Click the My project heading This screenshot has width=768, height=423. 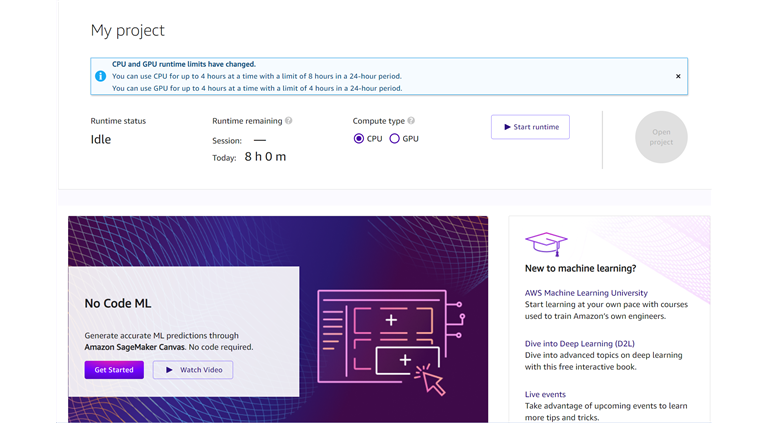(x=128, y=31)
